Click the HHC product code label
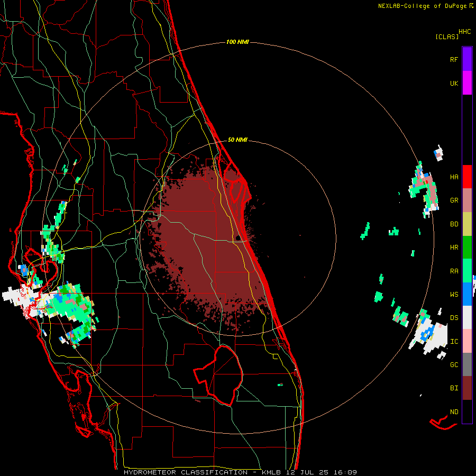 point(465,32)
